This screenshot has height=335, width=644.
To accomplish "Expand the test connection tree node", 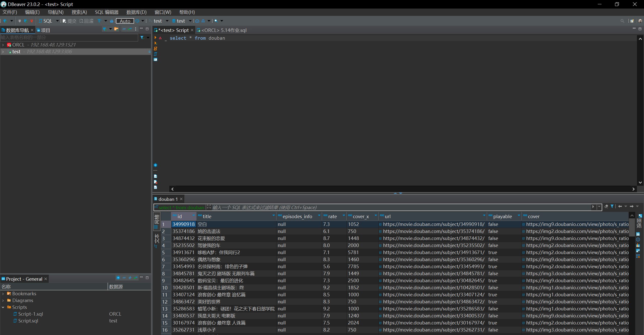I will pyautogui.click(x=3, y=52).
